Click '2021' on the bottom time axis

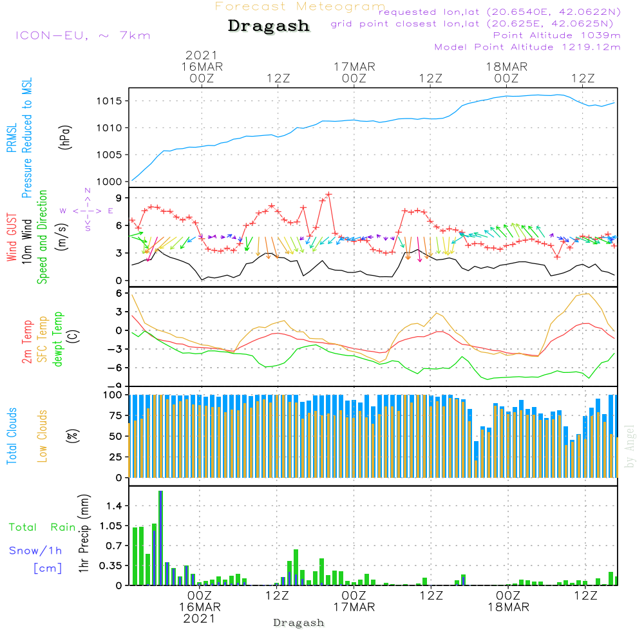pyautogui.click(x=199, y=619)
